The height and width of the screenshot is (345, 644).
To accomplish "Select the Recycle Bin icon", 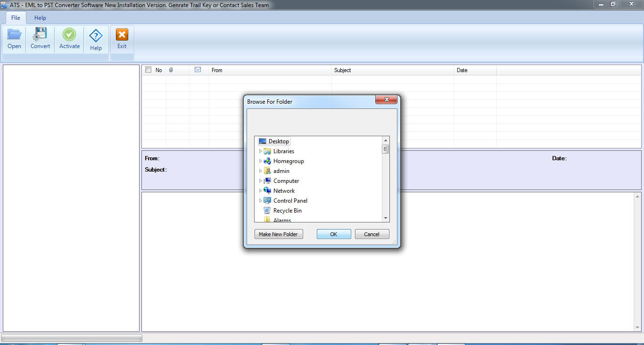I will 267,211.
